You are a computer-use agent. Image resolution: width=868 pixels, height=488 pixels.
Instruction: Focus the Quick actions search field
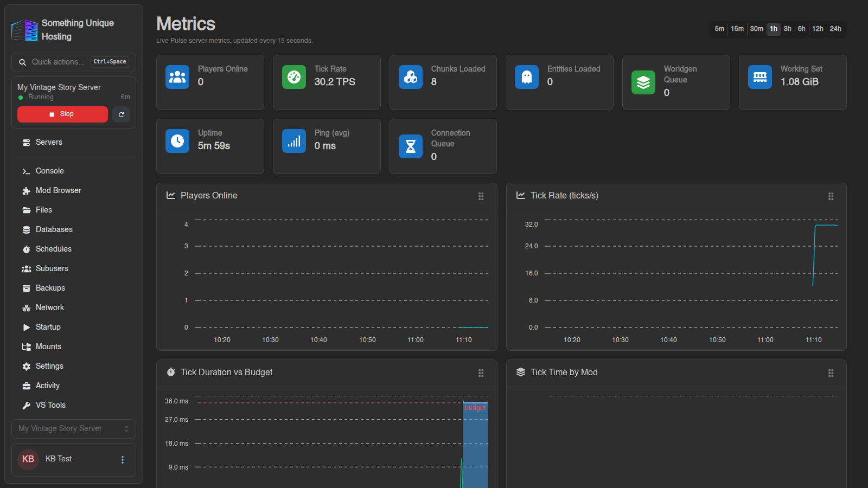pyautogui.click(x=74, y=62)
